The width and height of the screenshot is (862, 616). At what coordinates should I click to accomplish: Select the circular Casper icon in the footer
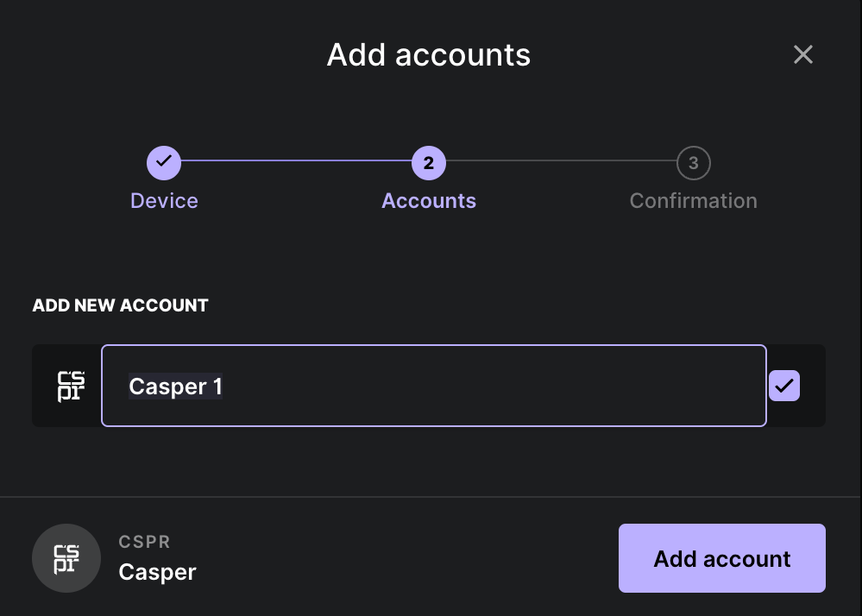point(66,558)
